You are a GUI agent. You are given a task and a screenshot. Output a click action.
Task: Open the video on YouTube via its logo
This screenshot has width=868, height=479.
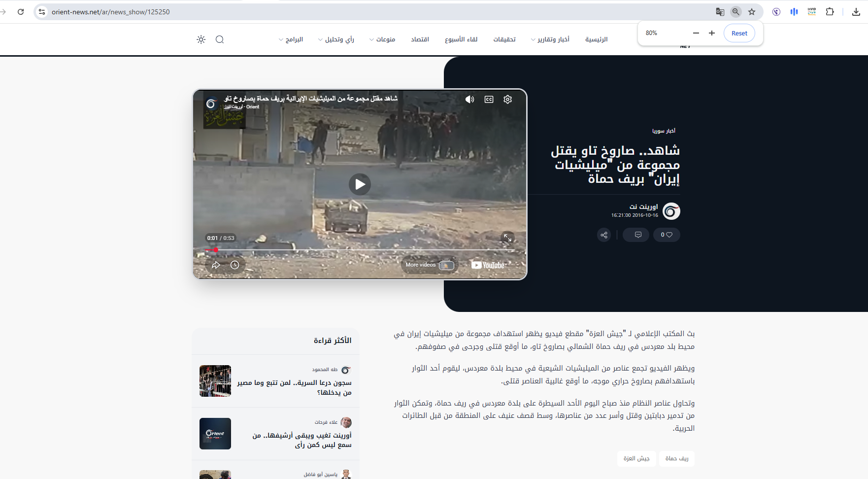(487, 265)
